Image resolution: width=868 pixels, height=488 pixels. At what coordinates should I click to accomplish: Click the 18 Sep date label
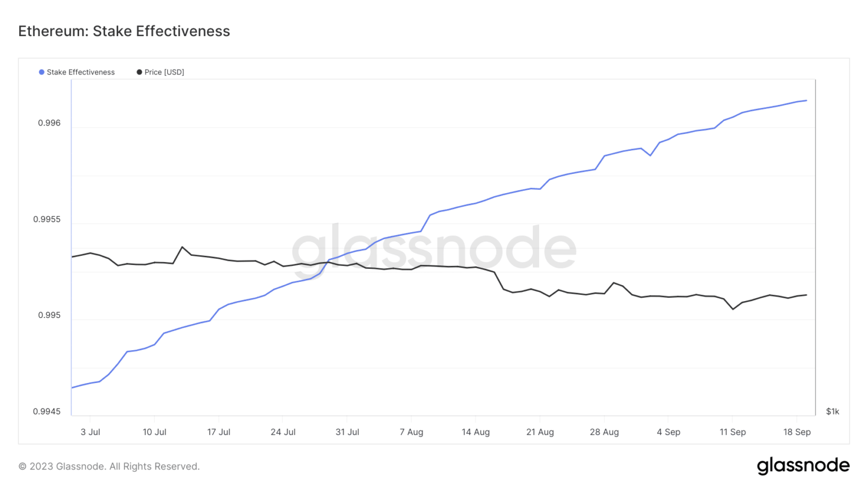797,432
